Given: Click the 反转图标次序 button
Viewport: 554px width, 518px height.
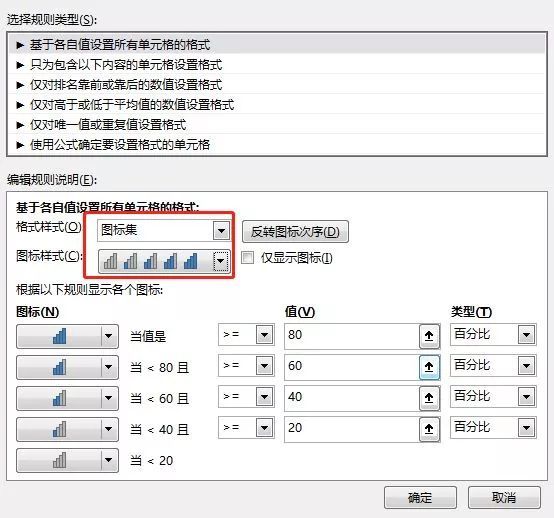Looking at the screenshot, I should click(x=295, y=232).
